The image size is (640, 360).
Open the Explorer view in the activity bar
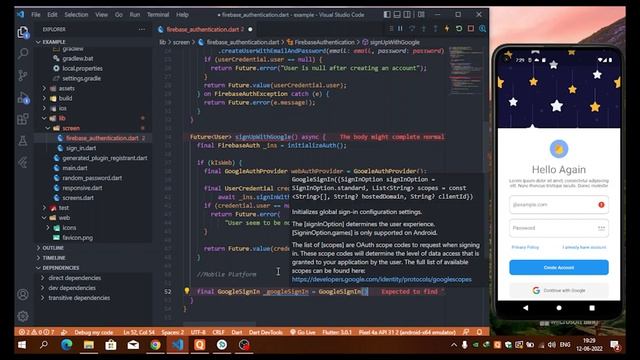(x=23, y=32)
